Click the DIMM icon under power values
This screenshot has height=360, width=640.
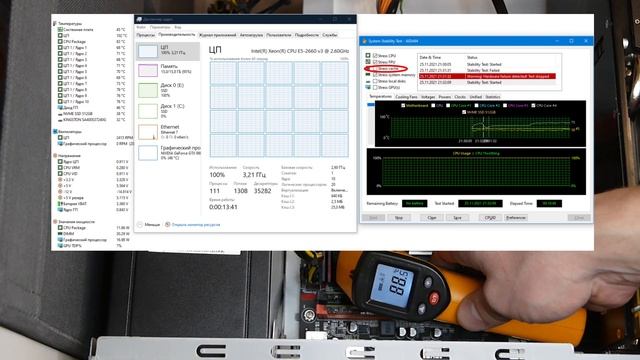click(x=60, y=234)
